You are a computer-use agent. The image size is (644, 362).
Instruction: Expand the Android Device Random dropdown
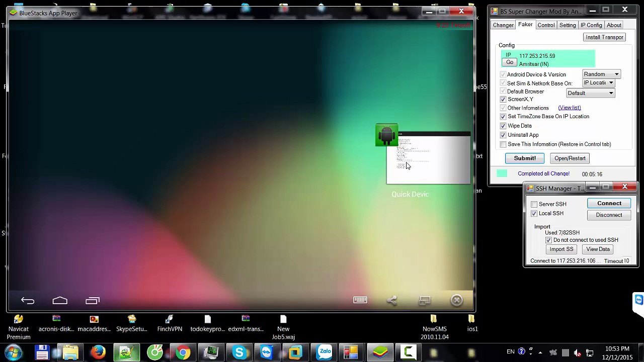click(x=602, y=74)
